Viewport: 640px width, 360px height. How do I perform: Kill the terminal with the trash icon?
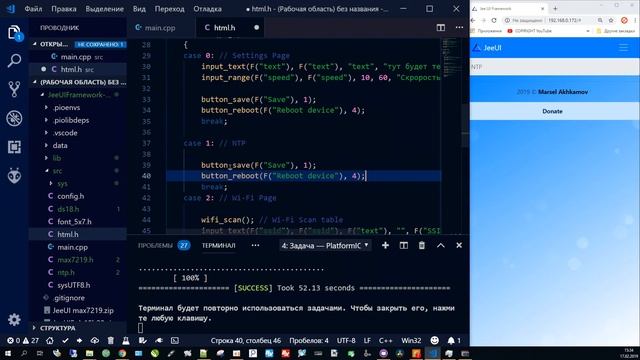422,245
